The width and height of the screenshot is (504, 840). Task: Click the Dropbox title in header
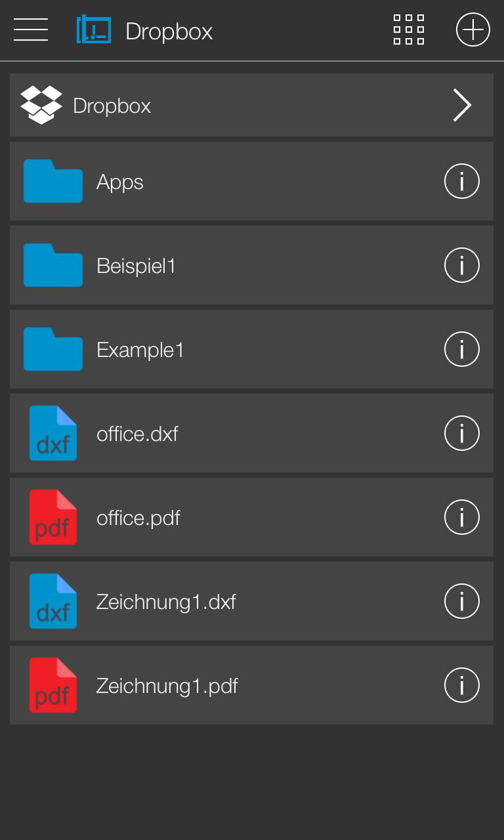pyautogui.click(x=169, y=31)
